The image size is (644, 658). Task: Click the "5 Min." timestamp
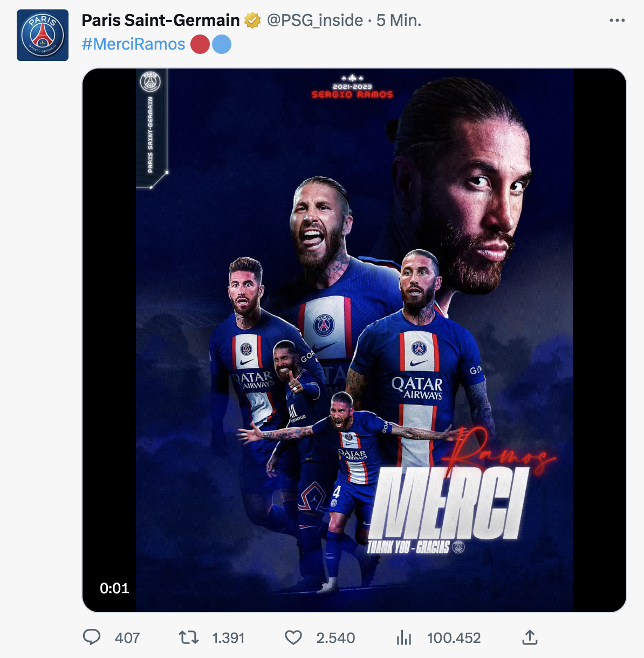pos(399,20)
